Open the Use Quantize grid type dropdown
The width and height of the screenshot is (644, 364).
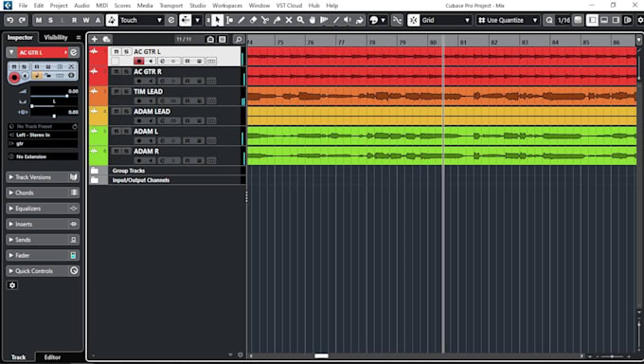[508, 20]
